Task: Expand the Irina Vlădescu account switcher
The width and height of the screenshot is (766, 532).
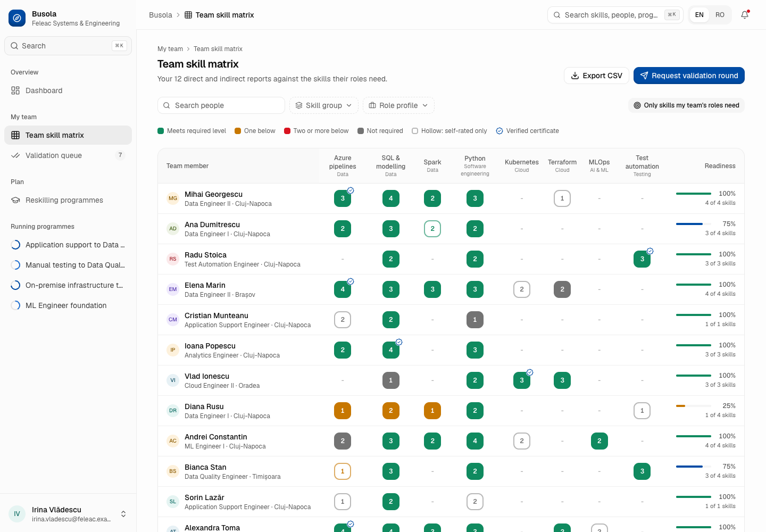Action: point(68,514)
